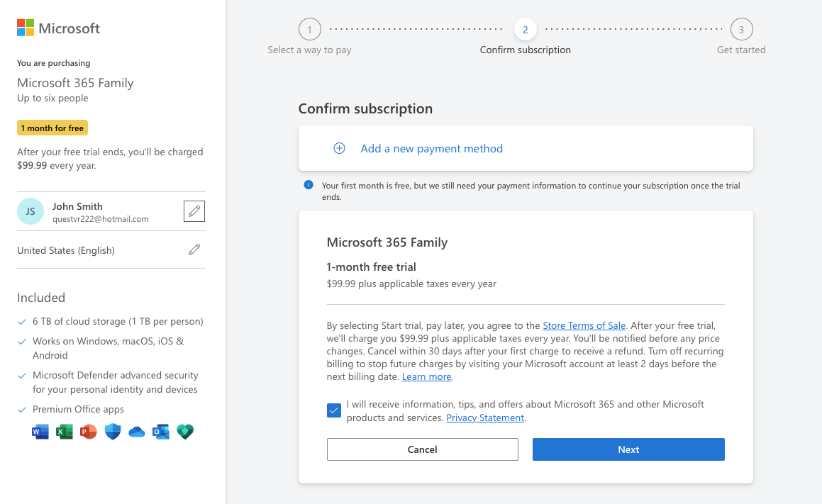Image resolution: width=822 pixels, height=504 pixels.
Task: Click 'Works on Windows, macOS, iOS & Android'
Action: [x=108, y=348]
